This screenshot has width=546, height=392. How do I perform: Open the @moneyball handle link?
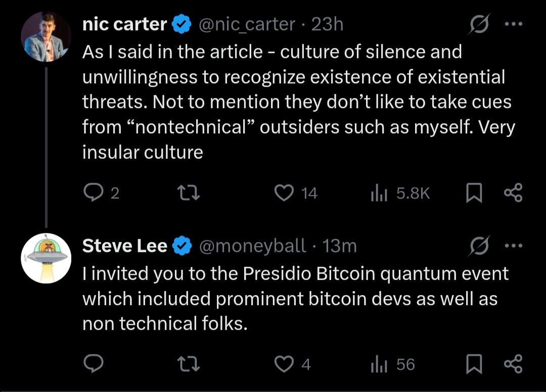[253, 246]
